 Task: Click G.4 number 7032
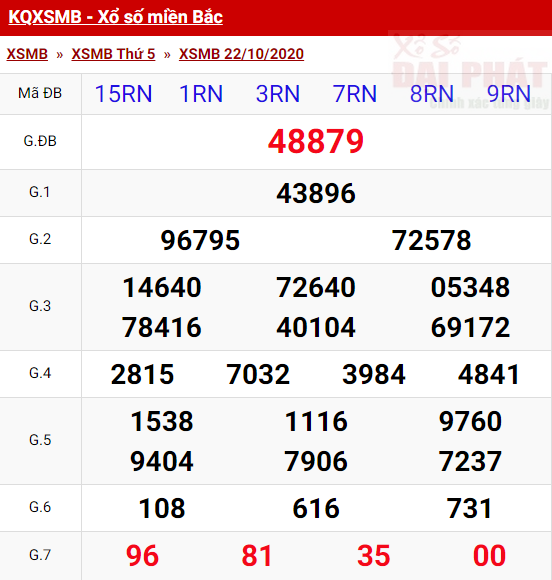point(258,374)
